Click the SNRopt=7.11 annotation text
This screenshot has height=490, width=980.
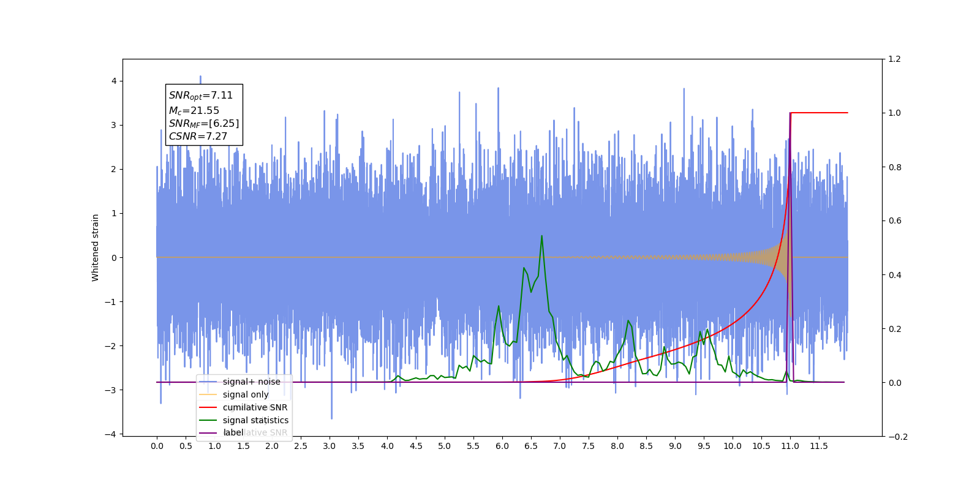(x=201, y=96)
